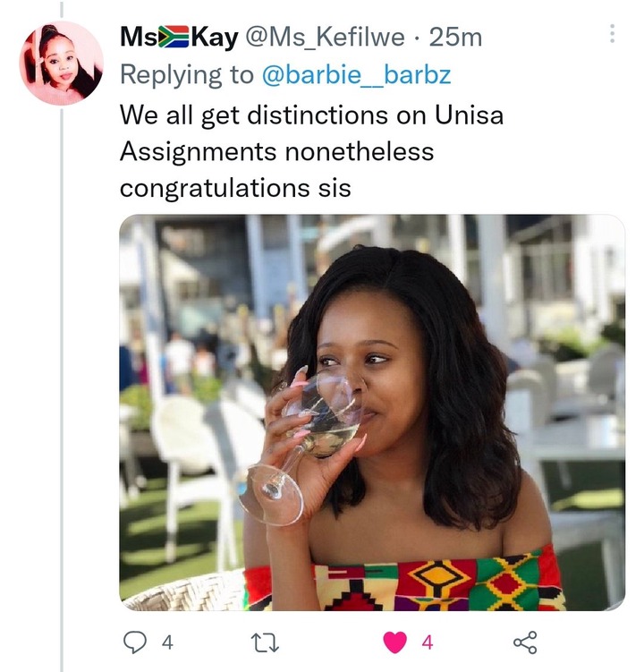Click the South African flag emoji in name
The image size is (644, 672).
coord(174,37)
